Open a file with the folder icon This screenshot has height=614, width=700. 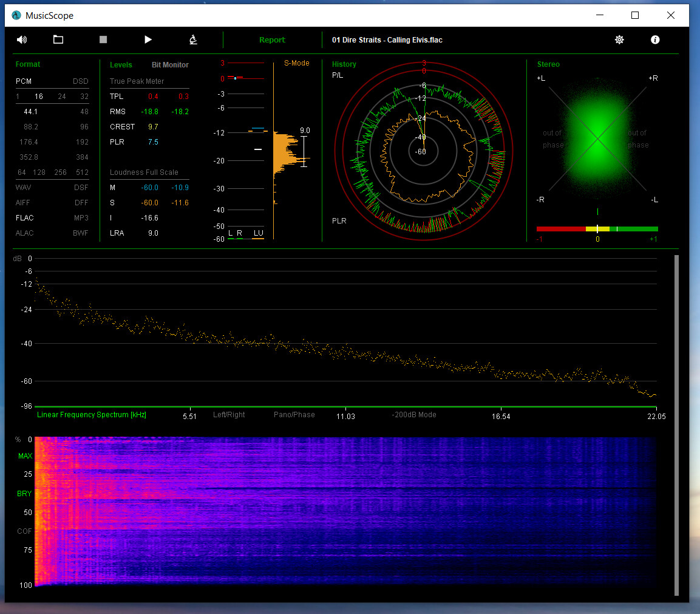pos(58,39)
